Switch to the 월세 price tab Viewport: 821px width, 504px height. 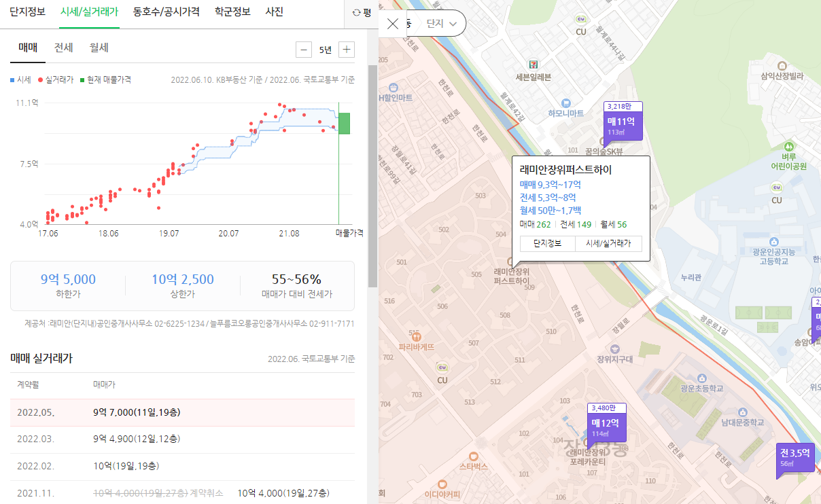click(99, 48)
